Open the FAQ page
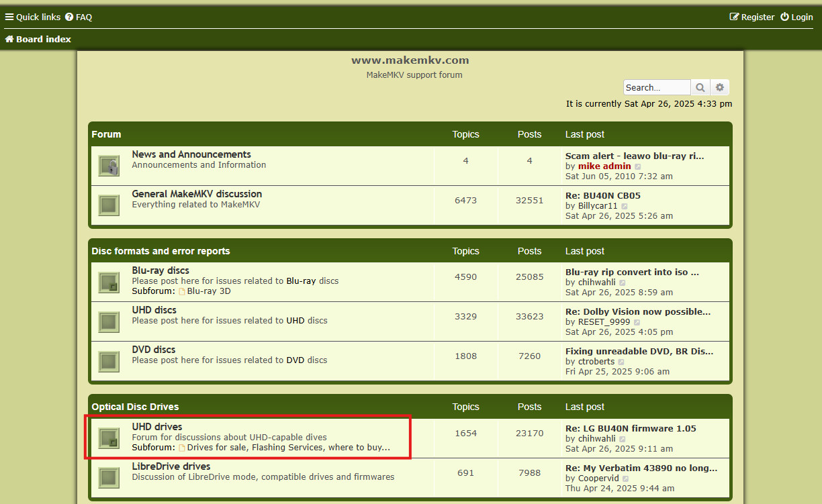The height and width of the screenshot is (504, 822). (79, 17)
